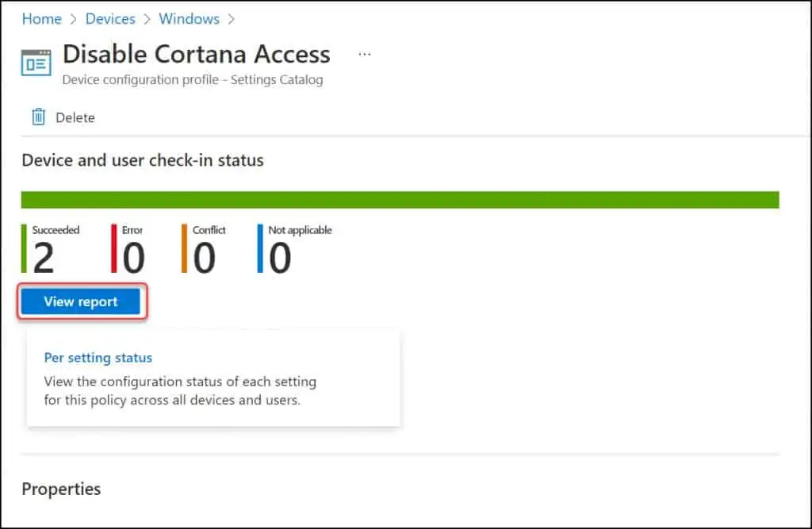Click the Delete label
Image resolution: width=812 pixels, height=529 pixels.
[75, 117]
